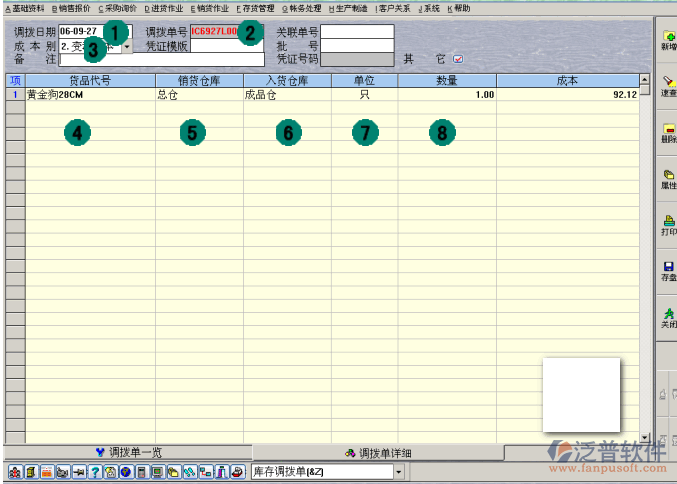677x484 pixels.
Task: Click the 关联单号 input field
Action: pyautogui.click(x=357, y=32)
